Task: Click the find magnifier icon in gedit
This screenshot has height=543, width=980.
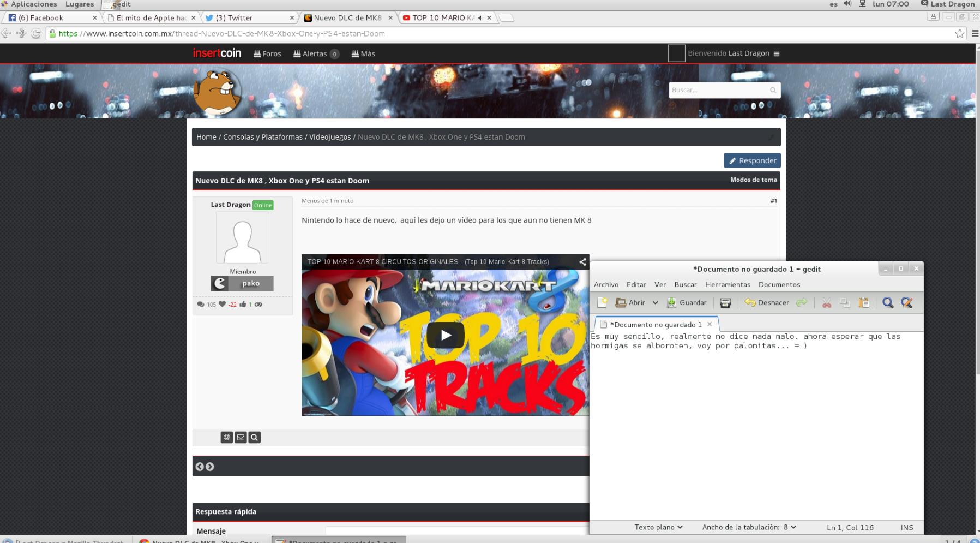Action: 888,303
